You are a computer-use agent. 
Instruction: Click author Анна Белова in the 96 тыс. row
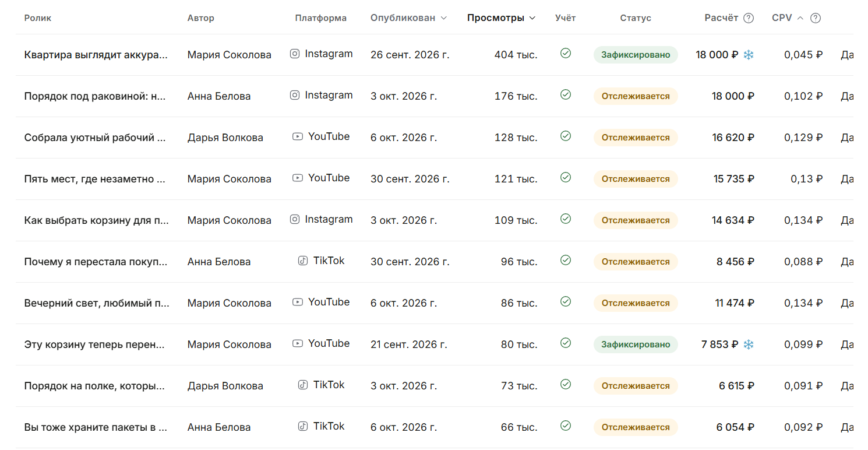point(219,262)
